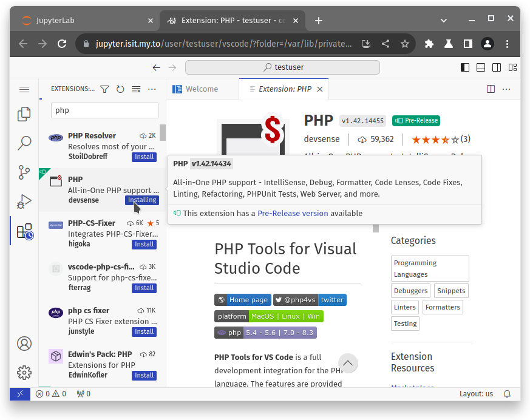Click the extensions search field containing php
This screenshot has width=530, height=420.
point(104,110)
